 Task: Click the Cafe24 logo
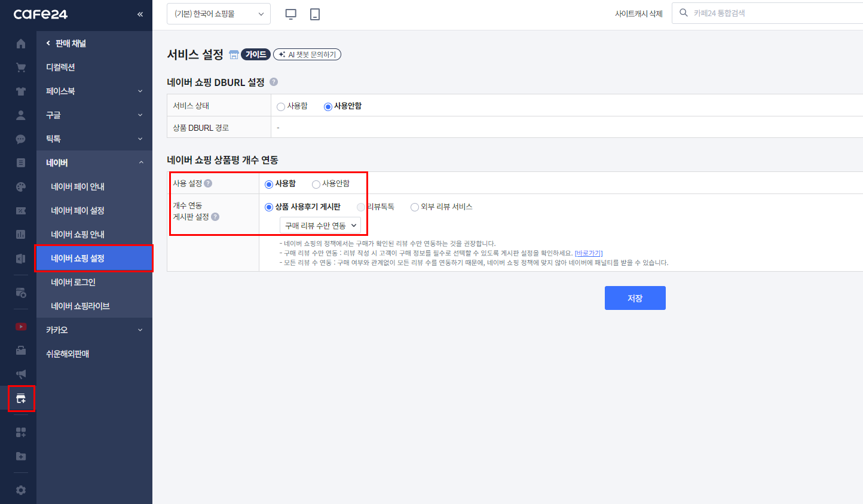pyautogui.click(x=41, y=14)
